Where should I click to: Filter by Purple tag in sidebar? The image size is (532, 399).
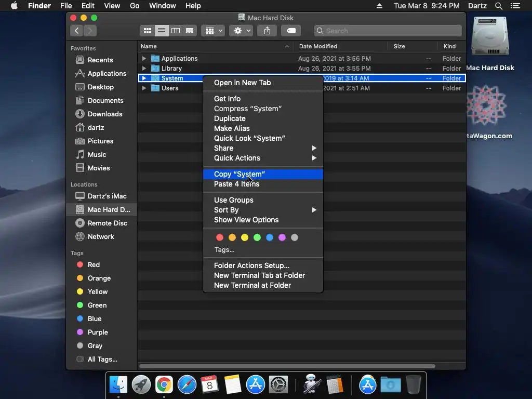coord(98,332)
